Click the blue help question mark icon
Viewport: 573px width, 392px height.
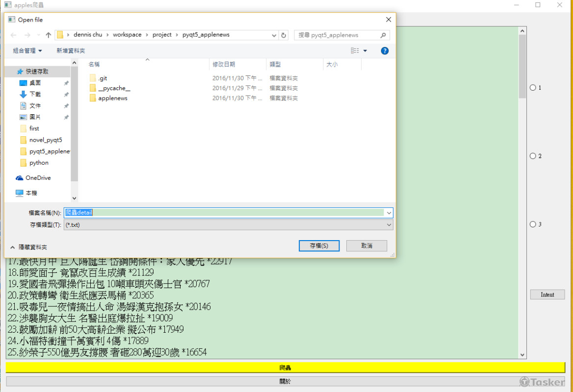pyautogui.click(x=385, y=50)
